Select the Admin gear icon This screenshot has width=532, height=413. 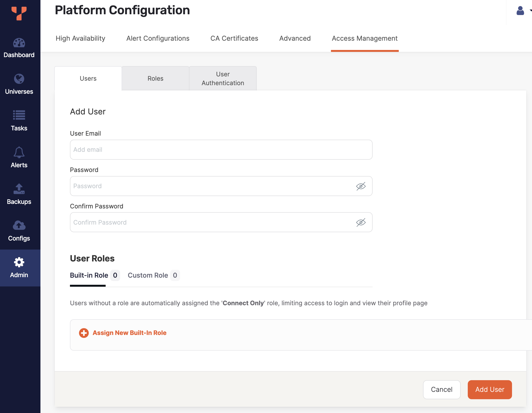19,262
